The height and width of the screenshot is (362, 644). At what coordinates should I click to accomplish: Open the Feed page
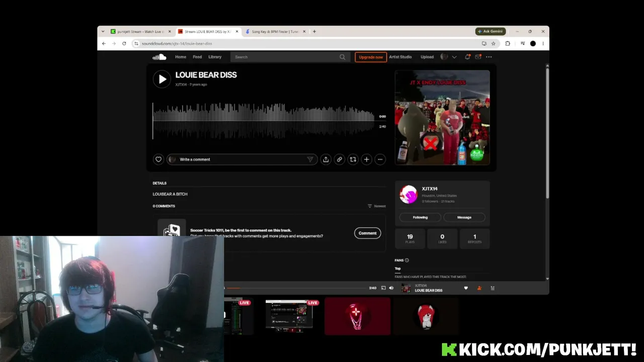pos(197,57)
